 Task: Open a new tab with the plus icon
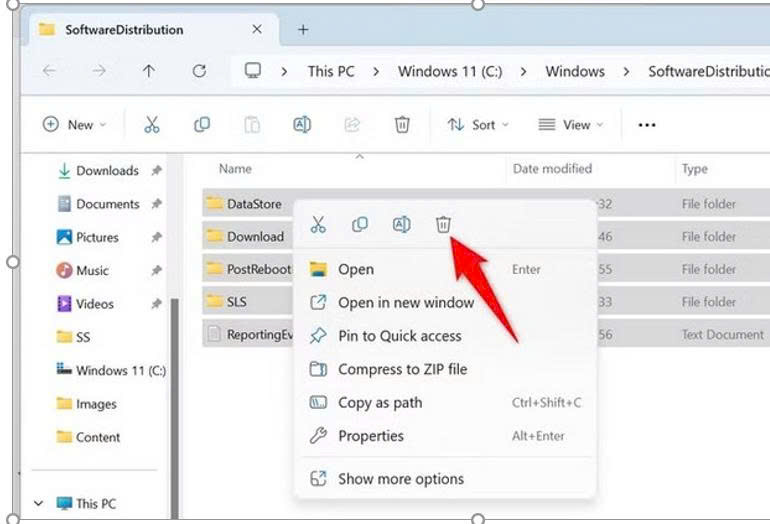pos(303,29)
